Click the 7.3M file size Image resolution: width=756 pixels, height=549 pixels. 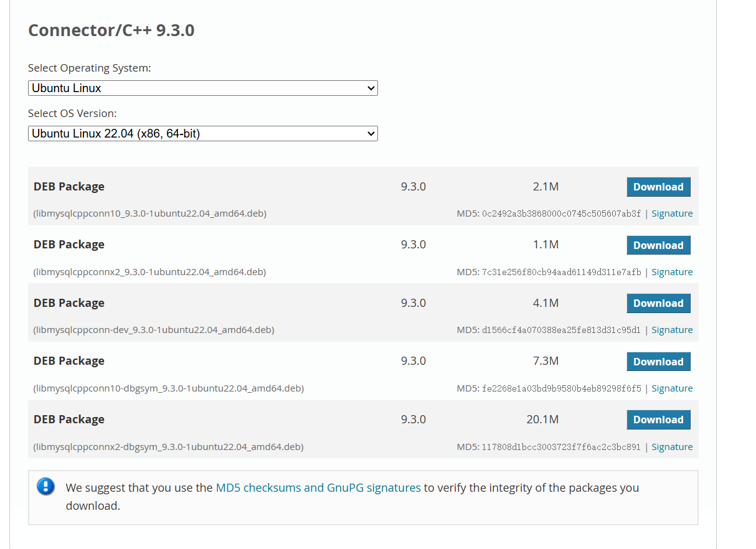click(546, 361)
